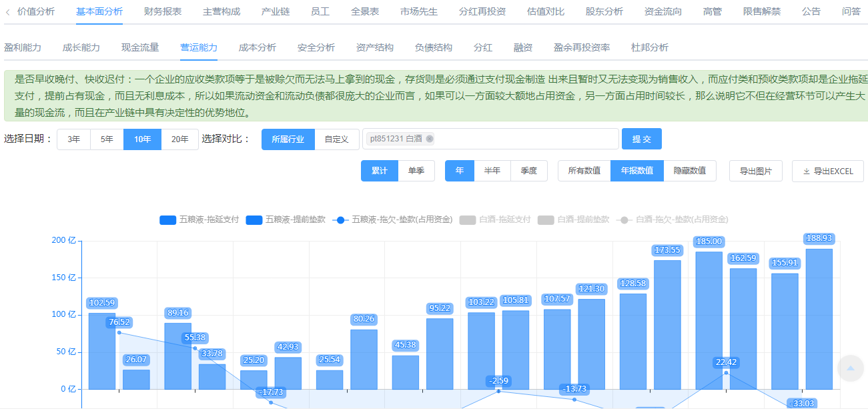Open the 现金流量 sub-tab
The image size is (868, 411).
pos(140,47)
